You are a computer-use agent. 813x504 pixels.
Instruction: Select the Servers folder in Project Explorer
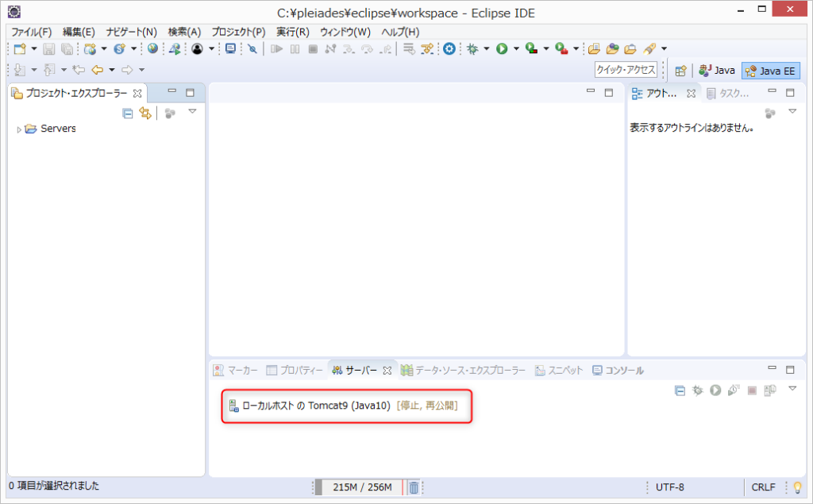coord(51,129)
